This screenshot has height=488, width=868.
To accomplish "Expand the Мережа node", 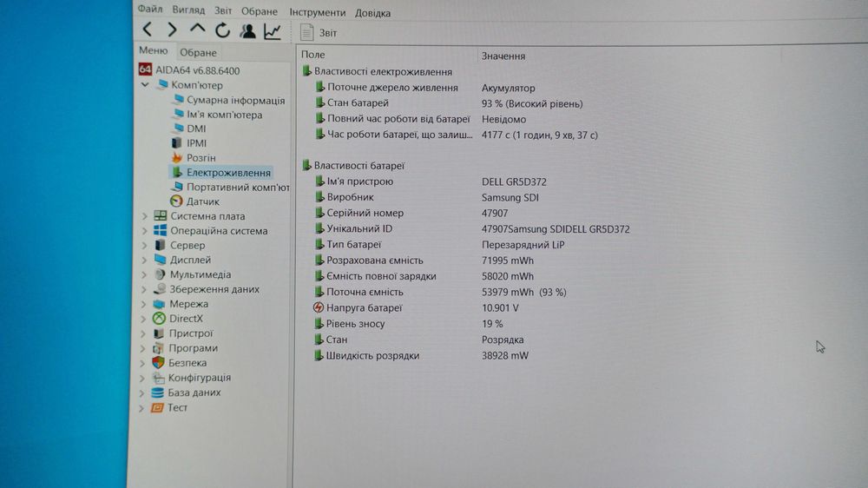I will coord(143,304).
